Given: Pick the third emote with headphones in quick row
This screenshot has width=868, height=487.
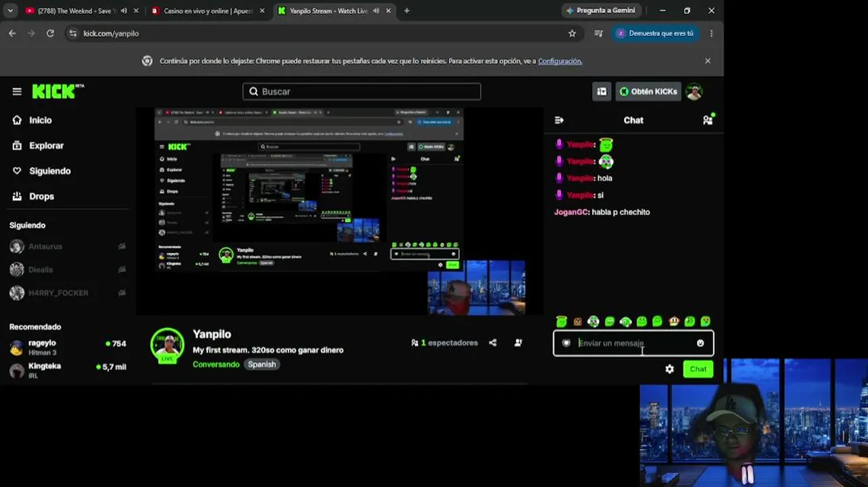Looking at the screenshot, I should point(593,321).
